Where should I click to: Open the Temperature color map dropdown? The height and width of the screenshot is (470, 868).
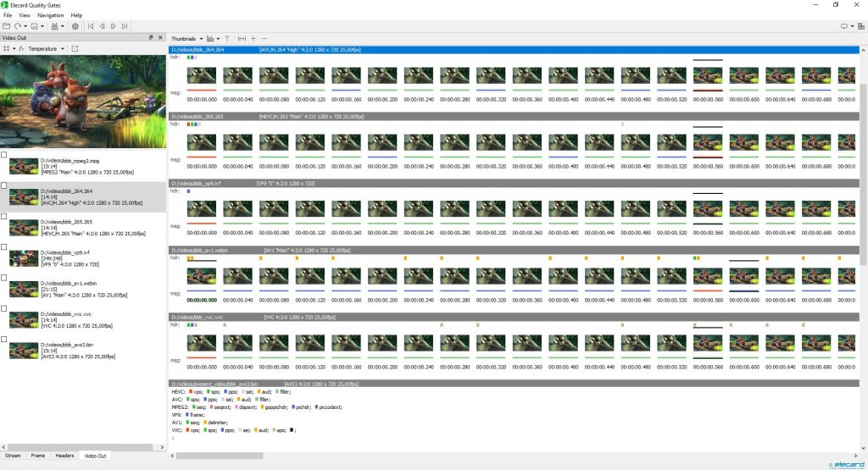63,48
